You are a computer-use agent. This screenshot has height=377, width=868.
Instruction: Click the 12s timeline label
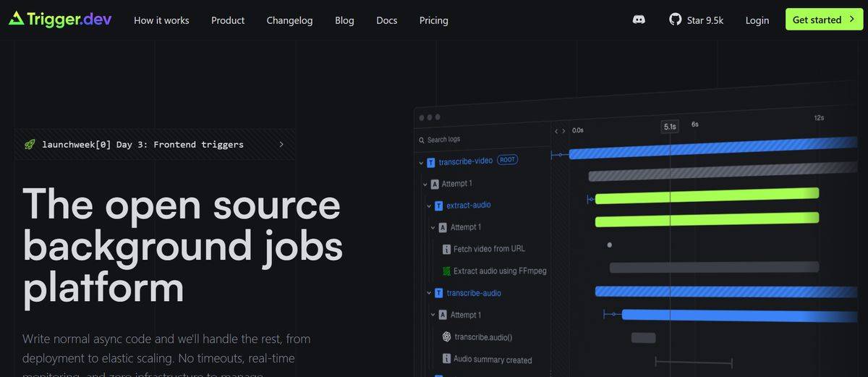coord(819,117)
